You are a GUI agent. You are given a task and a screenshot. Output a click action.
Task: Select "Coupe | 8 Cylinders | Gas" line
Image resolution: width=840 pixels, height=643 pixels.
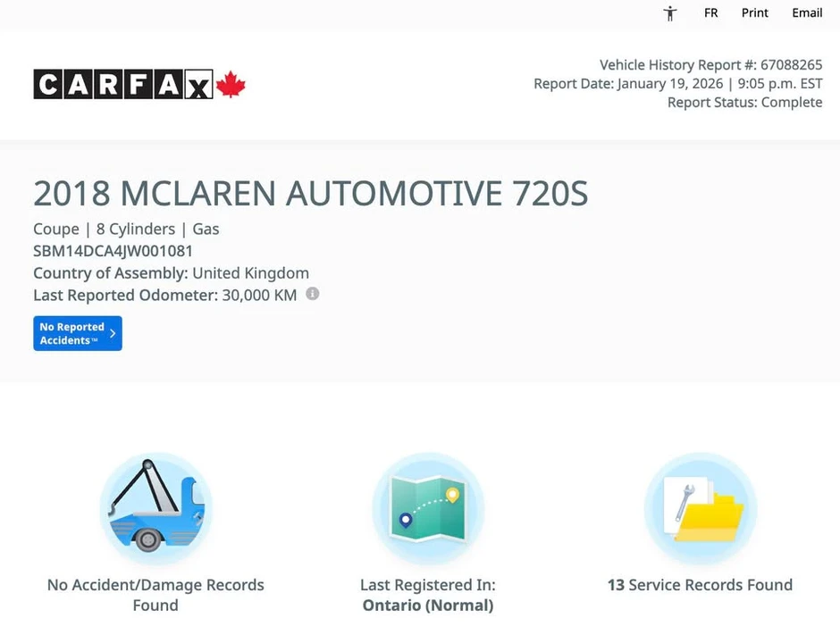click(x=126, y=230)
